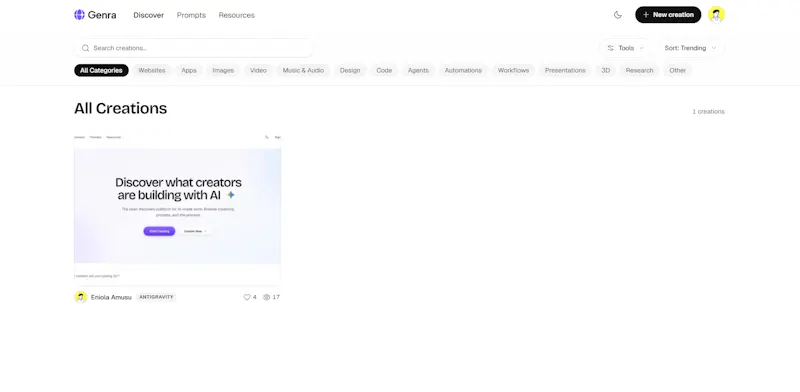Filter by Apps category
The image size is (800, 392).
pyautogui.click(x=189, y=70)
